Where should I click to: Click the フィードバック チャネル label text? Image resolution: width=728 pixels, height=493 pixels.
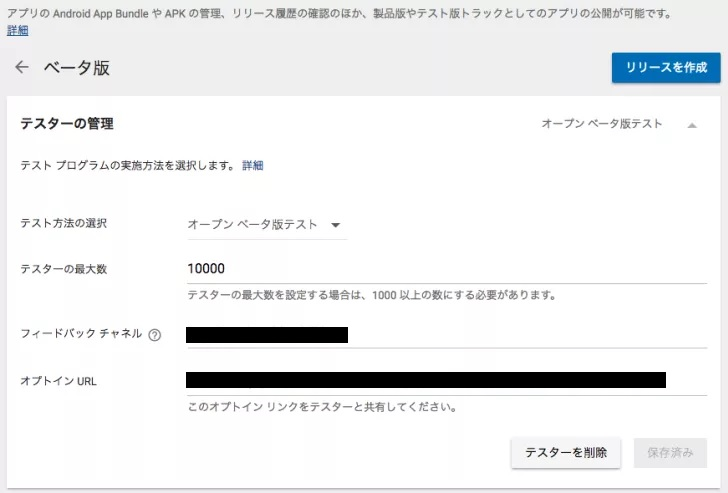click(x=81, y=334)
